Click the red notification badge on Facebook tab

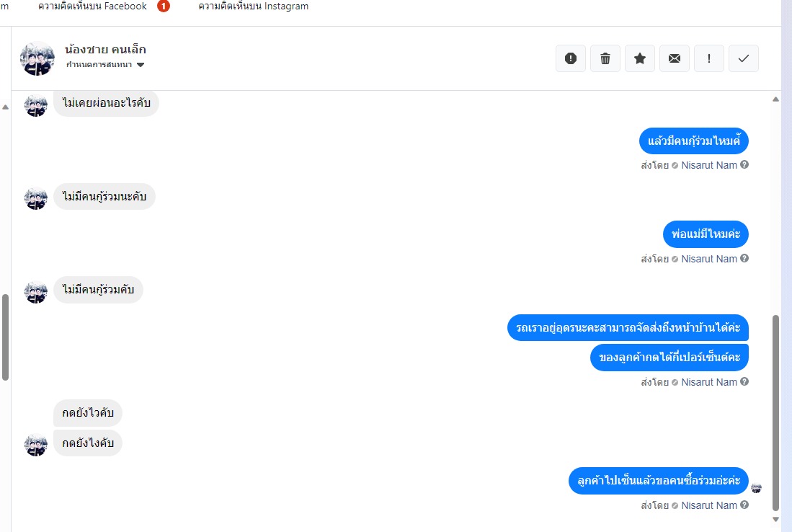[163, 6]
